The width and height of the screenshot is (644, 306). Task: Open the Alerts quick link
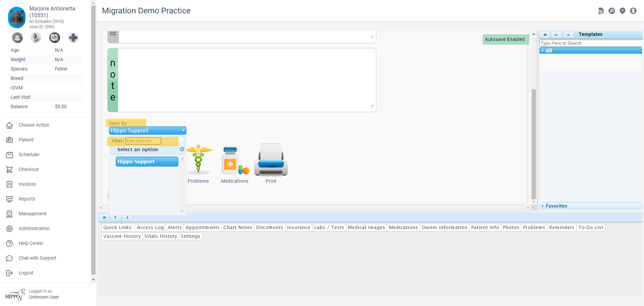click(x=175, y=227)
